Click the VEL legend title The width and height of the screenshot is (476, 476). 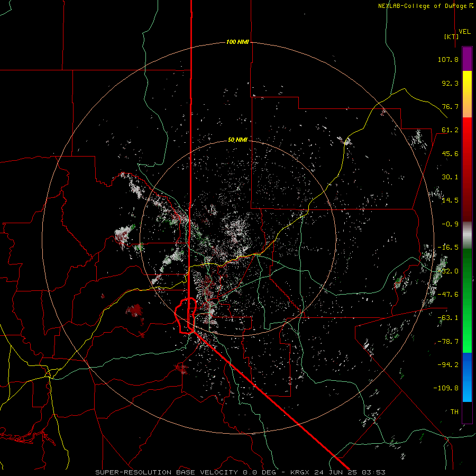tap(464, 31)
